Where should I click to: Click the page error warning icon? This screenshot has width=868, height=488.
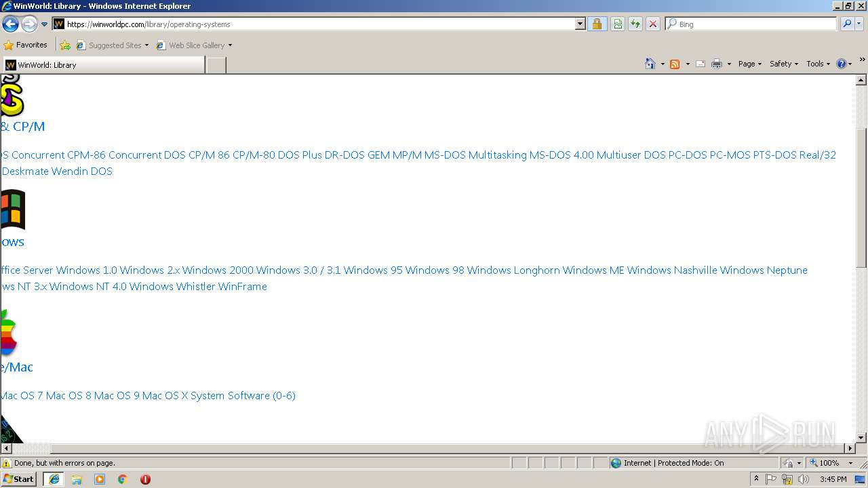7,463
